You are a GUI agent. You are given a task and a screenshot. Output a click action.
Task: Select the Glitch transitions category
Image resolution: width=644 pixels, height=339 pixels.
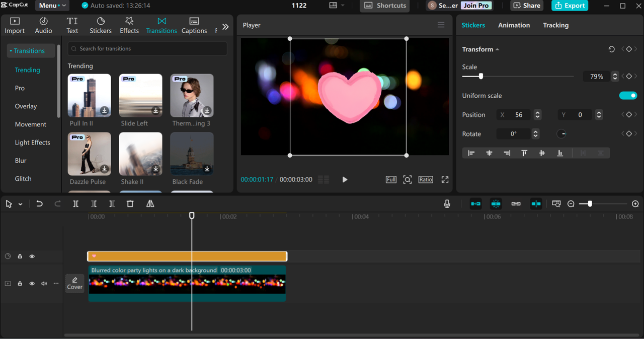[23, 179]
